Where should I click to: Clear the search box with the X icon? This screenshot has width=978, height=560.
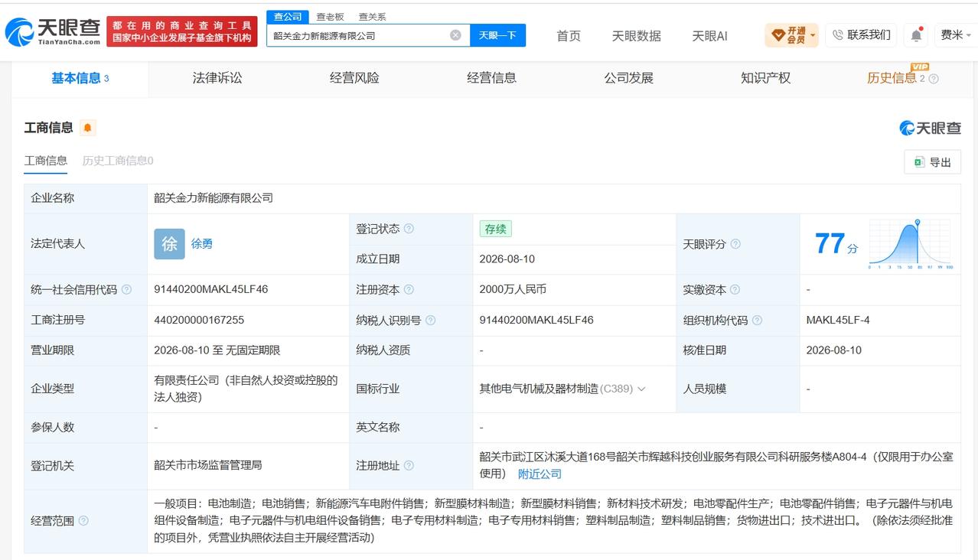(x=455, y=35)
